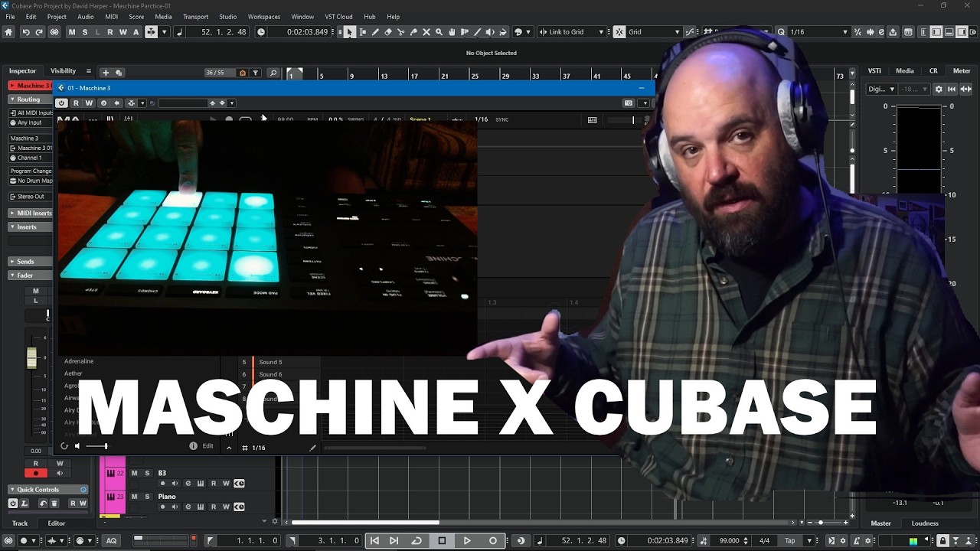Toggle Solo on the Piano track
Screen dimensions: 980x551
click(x=147, y=496)
